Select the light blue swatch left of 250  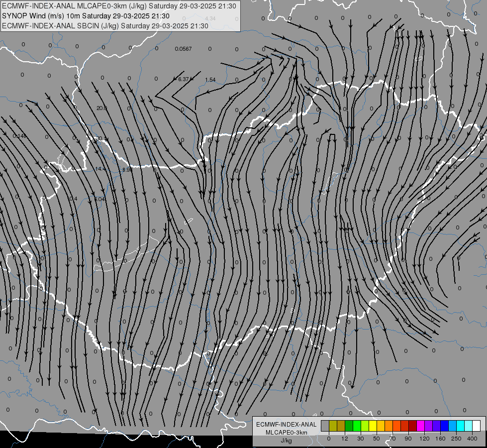(452, 426)
